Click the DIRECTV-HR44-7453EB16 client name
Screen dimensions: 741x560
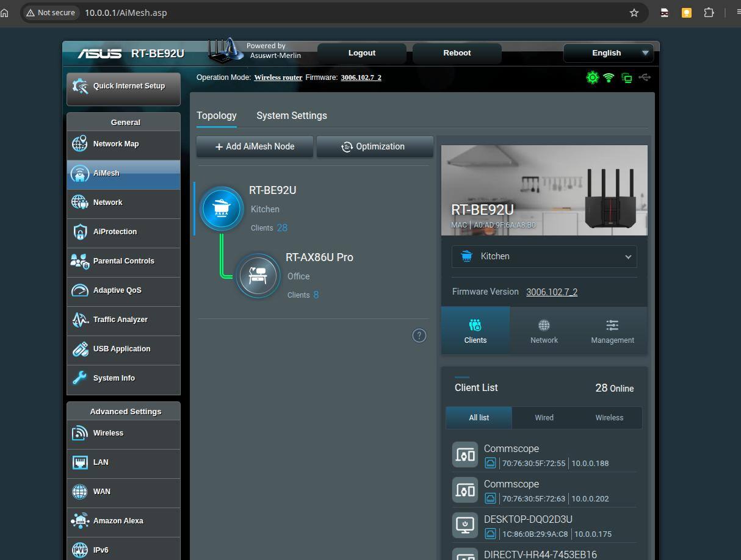(540, 555)
